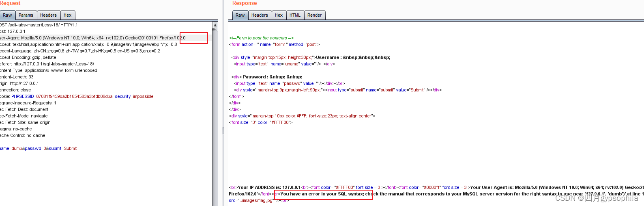Open the Response Hex tab
This screenshot has height=206, width=644.
coord(279,15)
